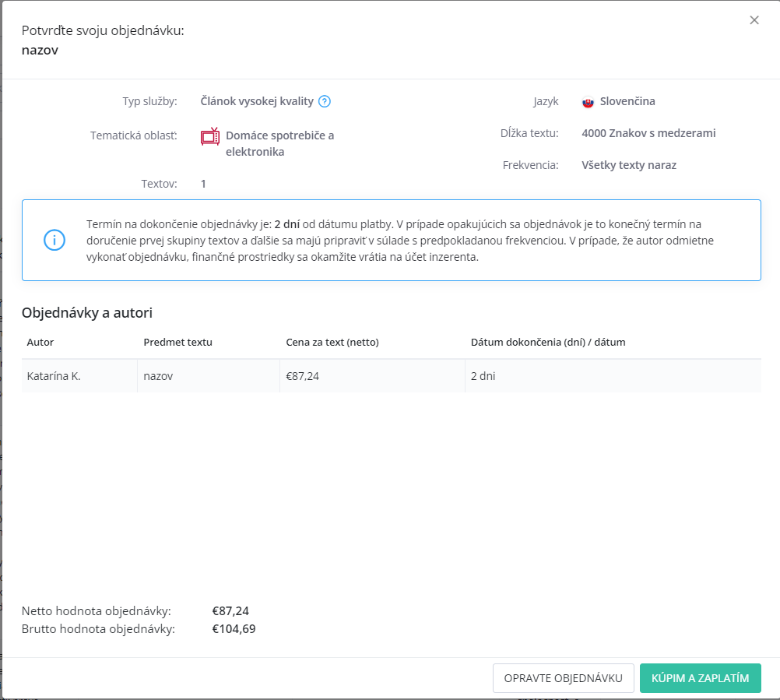Click the Cena za text (netto) header
The image size is (780, 700).
point(332,342)
